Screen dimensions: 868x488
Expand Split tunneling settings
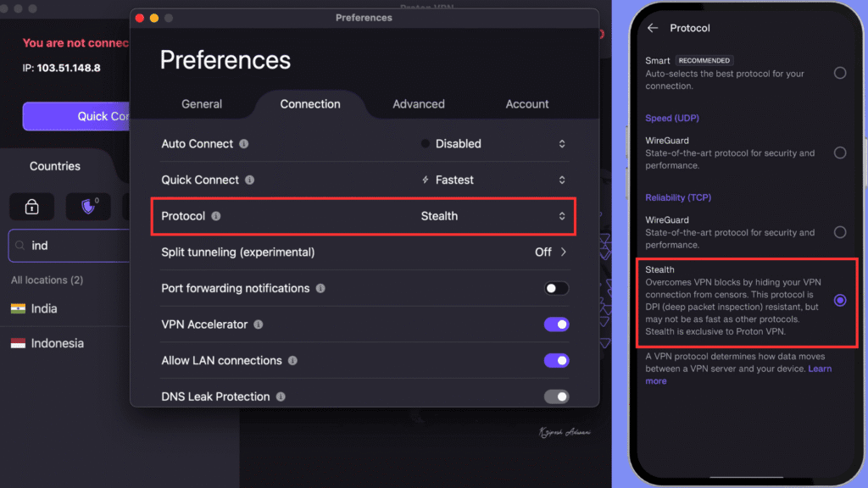click(561, 252)
